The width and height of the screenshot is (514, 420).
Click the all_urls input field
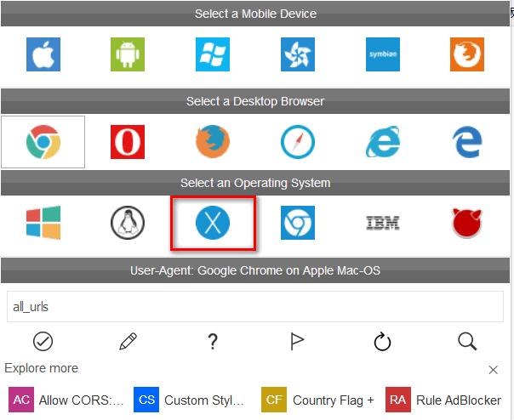255,305
